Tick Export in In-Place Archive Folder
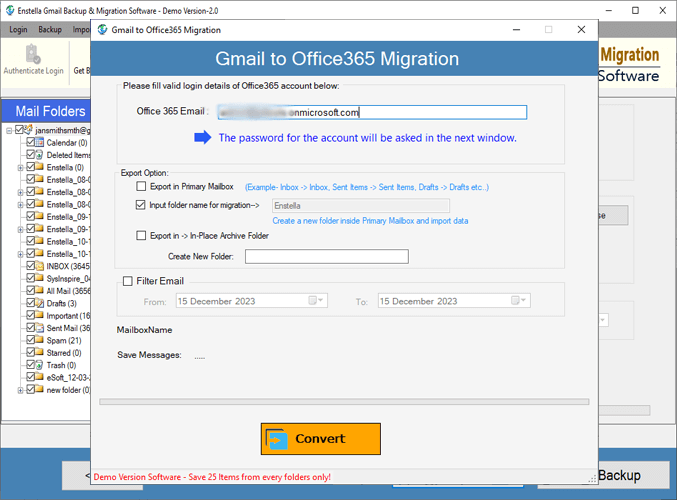The width and height of the screenshot is (677, 500). (141, 236)
